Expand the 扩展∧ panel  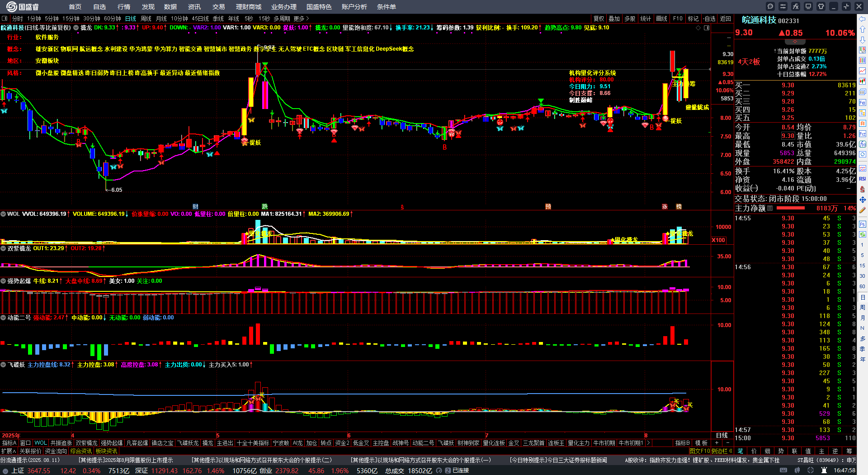click(x=9, y=451)
